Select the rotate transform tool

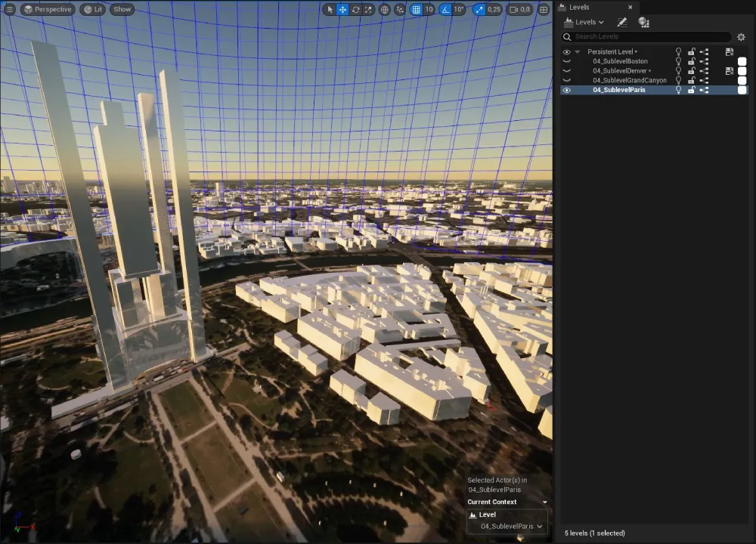[355, 10]
